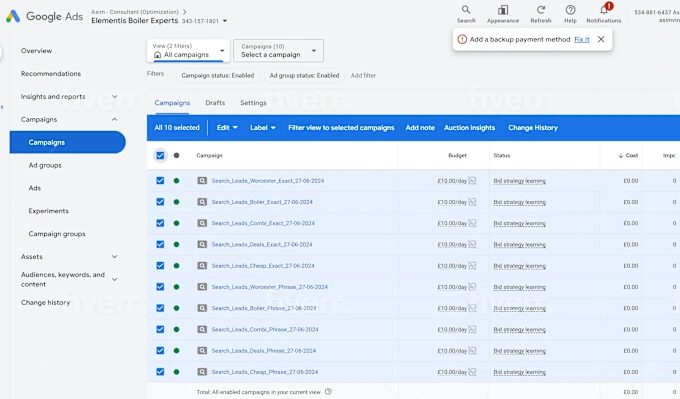Open the Label dropdown in the blue bar
The image size is (680, 399).
click(x=263, y=128)
